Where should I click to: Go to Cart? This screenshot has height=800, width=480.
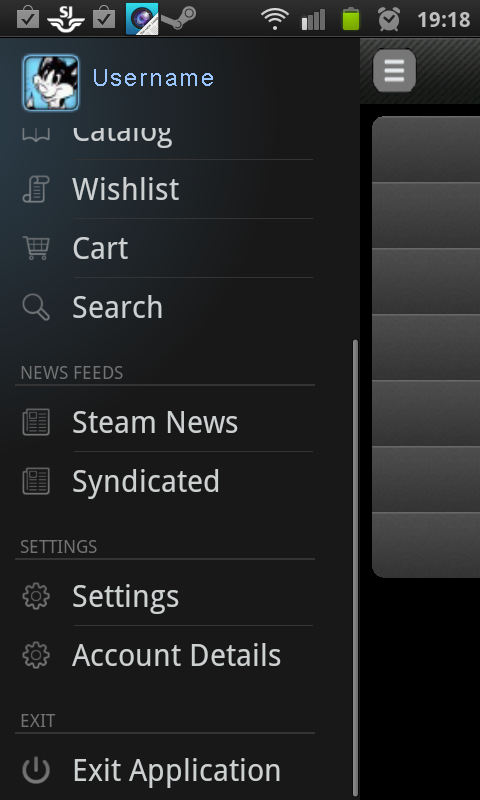(x=164, y=248)
